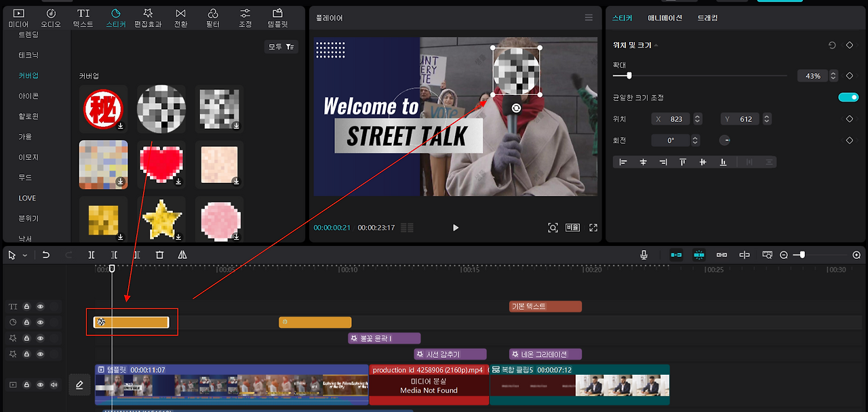The image size is (868, 412).
Task: Open the selection tool dropdown arrow
Action: [24, 255]
